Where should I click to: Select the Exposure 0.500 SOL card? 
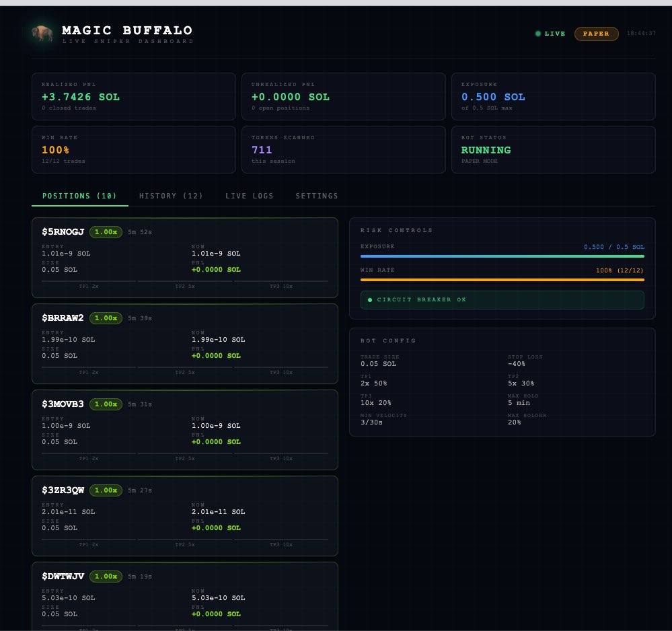[554, 96]
